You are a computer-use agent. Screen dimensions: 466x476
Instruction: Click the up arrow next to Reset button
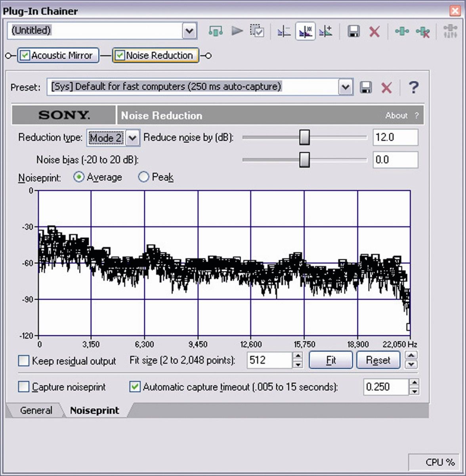412,355
